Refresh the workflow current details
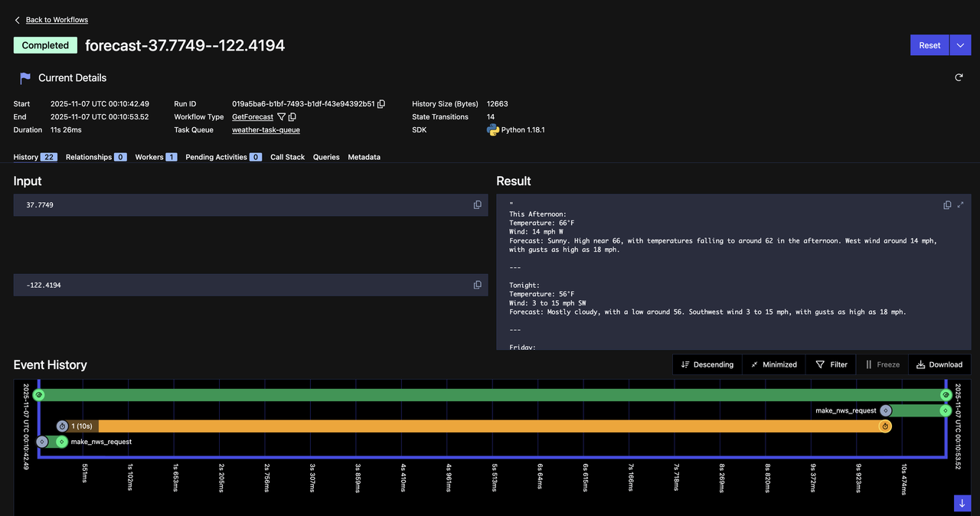 959,77
